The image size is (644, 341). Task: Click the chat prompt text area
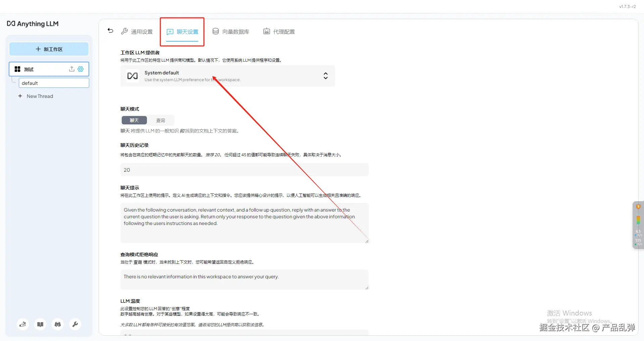point(244,223)
